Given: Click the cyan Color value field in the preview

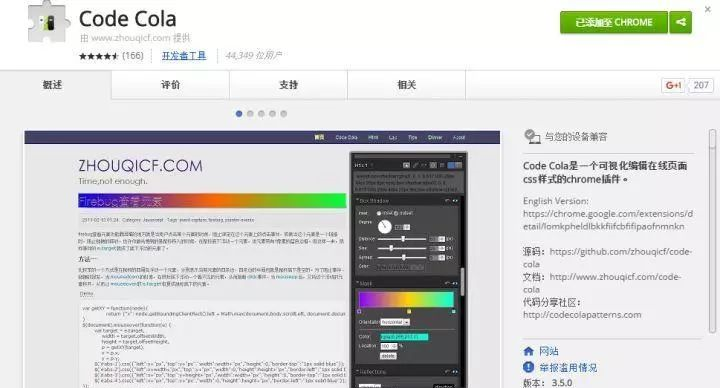Looking at the screenshot, I should point(404,337).
